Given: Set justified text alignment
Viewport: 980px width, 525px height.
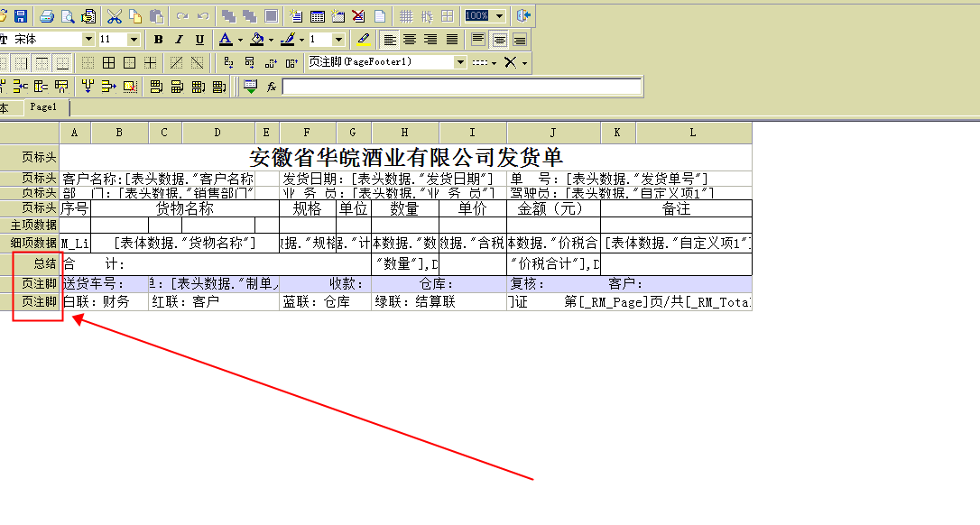Looking at the screenshot, I should 452,40.
